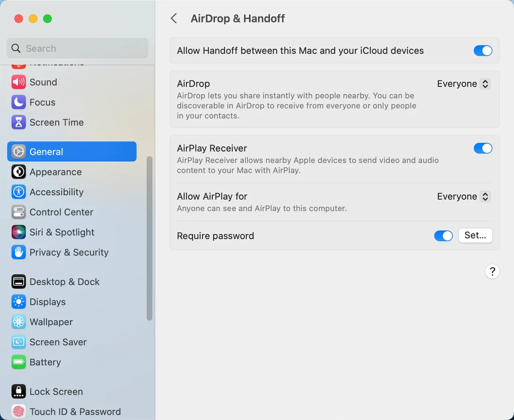Disable the AirPlay Receiver switch
The image size is (514, 420).
click(x=483, y=148)
